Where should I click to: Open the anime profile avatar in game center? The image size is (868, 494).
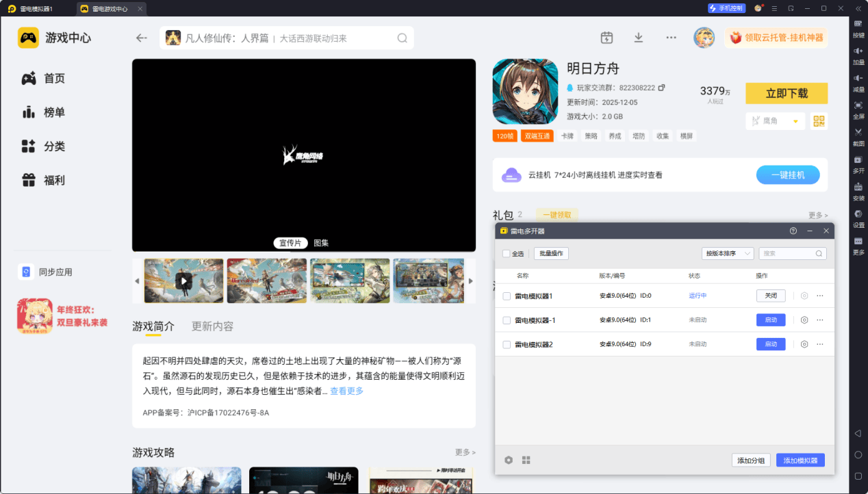pyautogui.click(x=704, y=38)
